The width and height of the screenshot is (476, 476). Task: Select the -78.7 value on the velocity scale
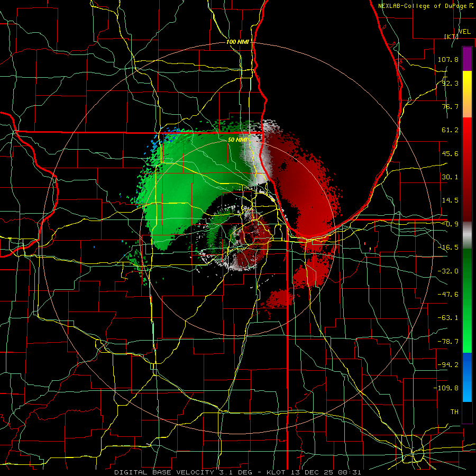click(448, 342)
